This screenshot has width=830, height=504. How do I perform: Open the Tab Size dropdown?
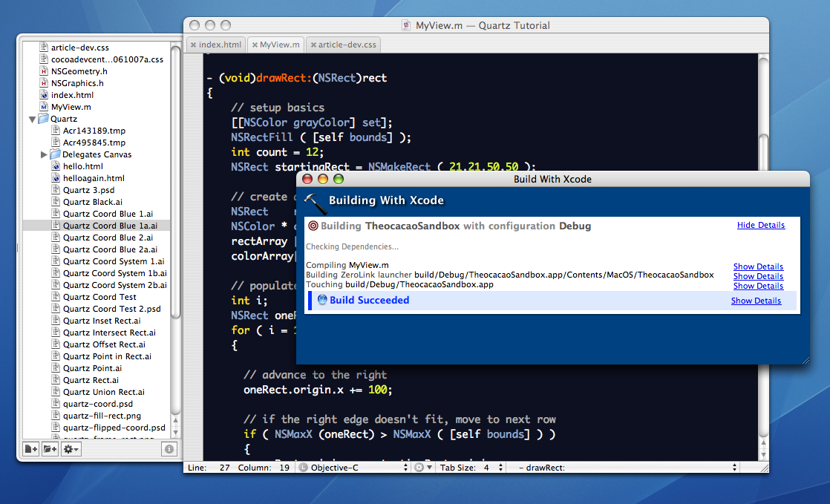(x=471, y=468)
